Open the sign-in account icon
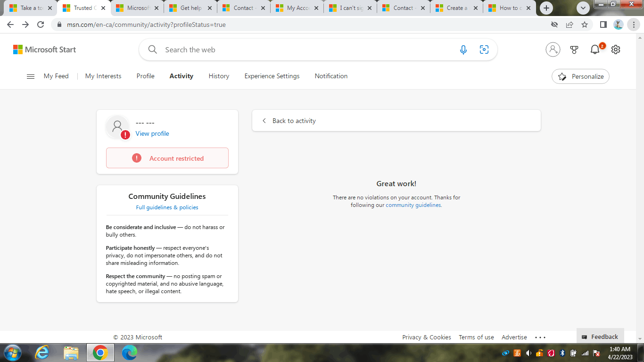Viewport: 644px width, 362px height. coord(553,49)
